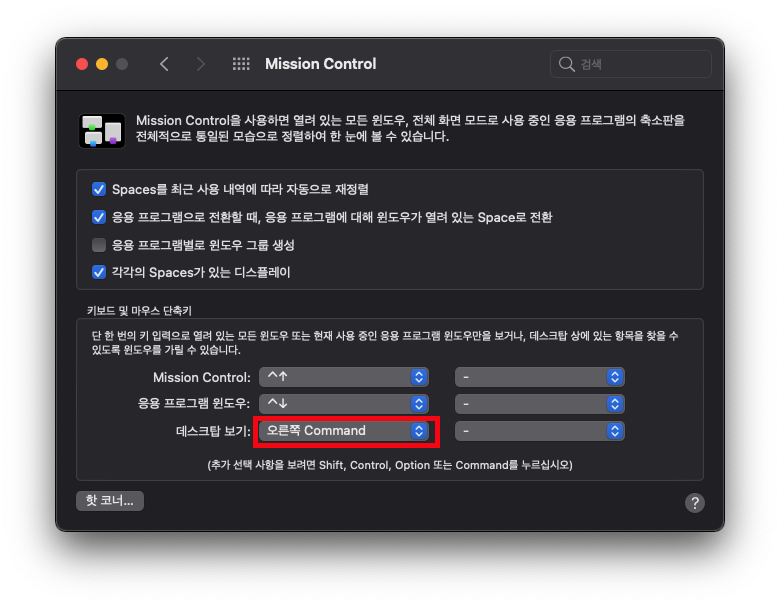Open Mission Control mouse shortcut dropdown
This screenshot has height=605, width=780.
pyautogui.click(x=540, y=377)
